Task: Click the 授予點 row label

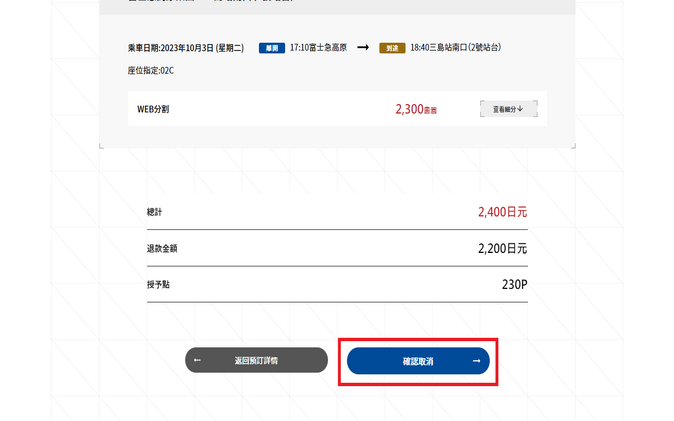Action: pos(157,284)
